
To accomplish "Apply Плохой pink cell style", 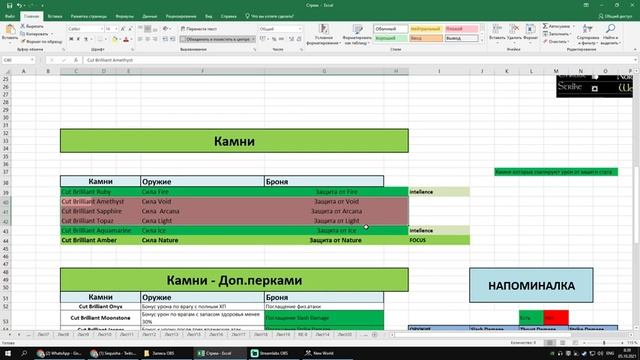I will click(x=461, y=29).
